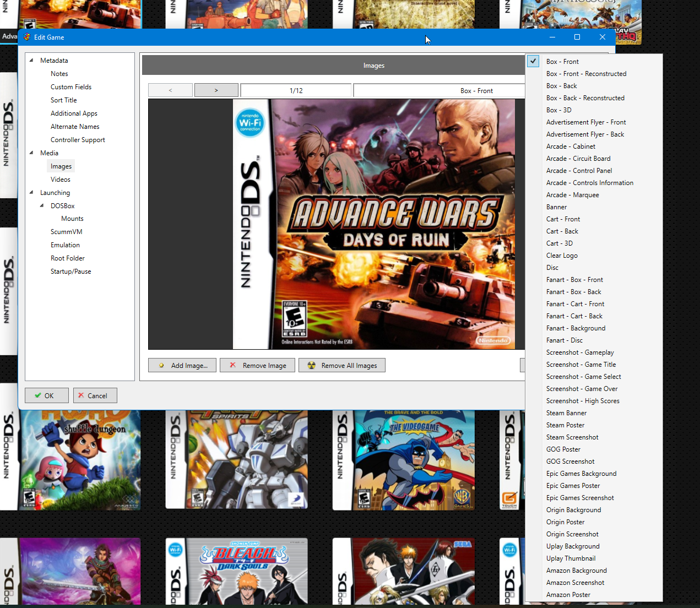This screenshot has width=700, height=608.
Task: Choose Amazon Poster image type
Action: [x=594, y=595]
